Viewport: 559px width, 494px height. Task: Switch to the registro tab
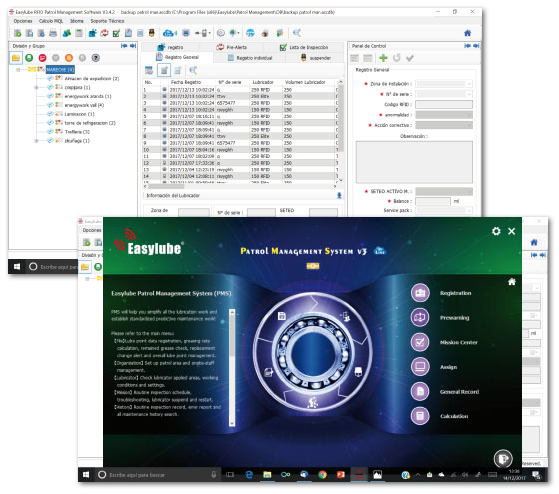pos(171,47)
